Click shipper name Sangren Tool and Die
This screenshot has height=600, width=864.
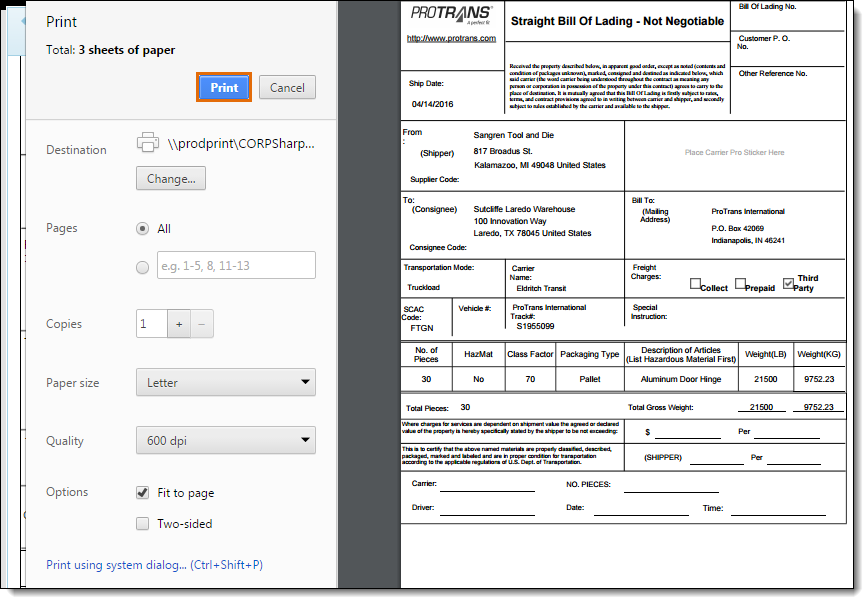pos(514,135)
